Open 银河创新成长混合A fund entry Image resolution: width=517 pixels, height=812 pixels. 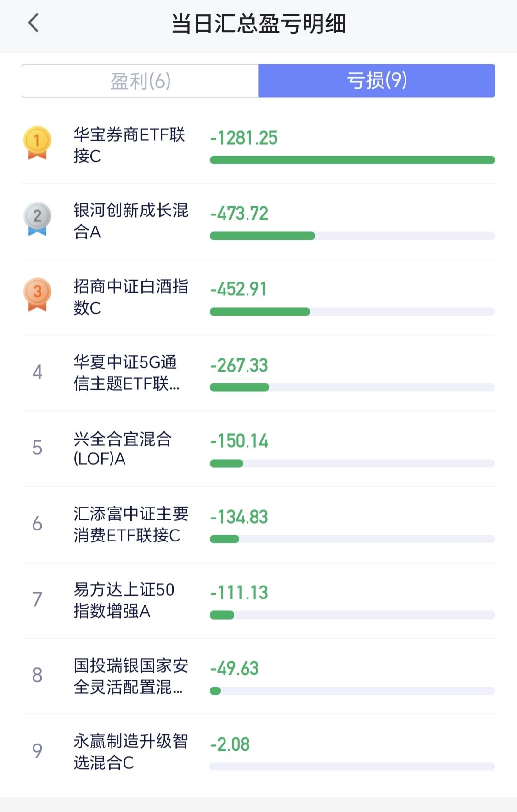pos(130,221)
